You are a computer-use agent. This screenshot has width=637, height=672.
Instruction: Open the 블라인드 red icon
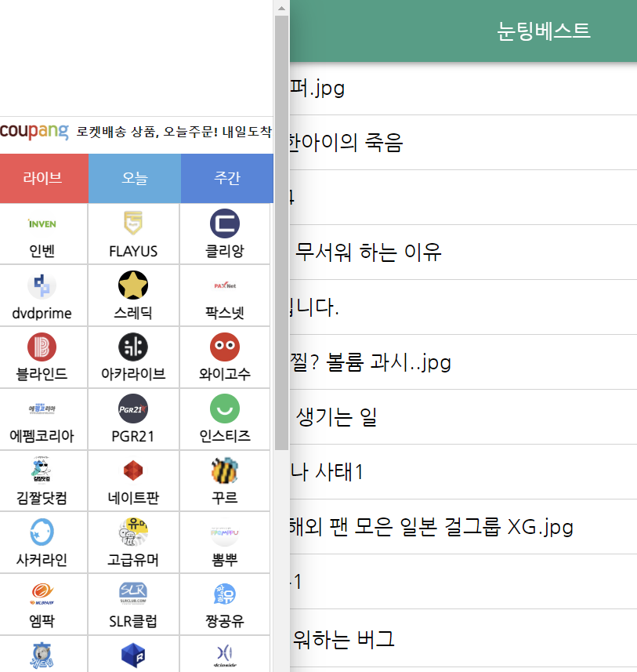coord(42,347)
